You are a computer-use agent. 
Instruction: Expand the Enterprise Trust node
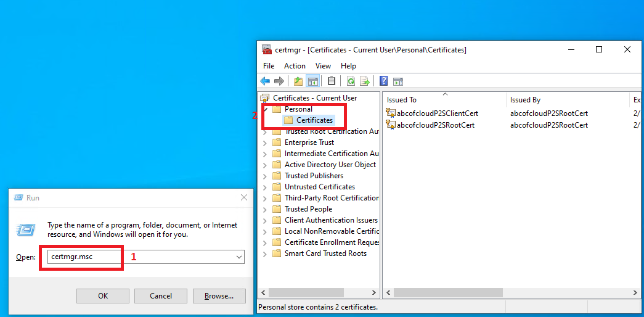click(265, 142)
